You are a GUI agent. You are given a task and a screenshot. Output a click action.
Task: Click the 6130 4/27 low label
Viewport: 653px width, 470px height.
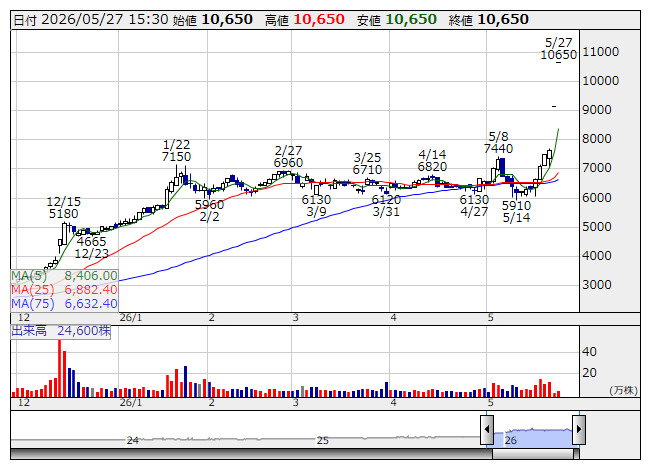coord(474,206)
